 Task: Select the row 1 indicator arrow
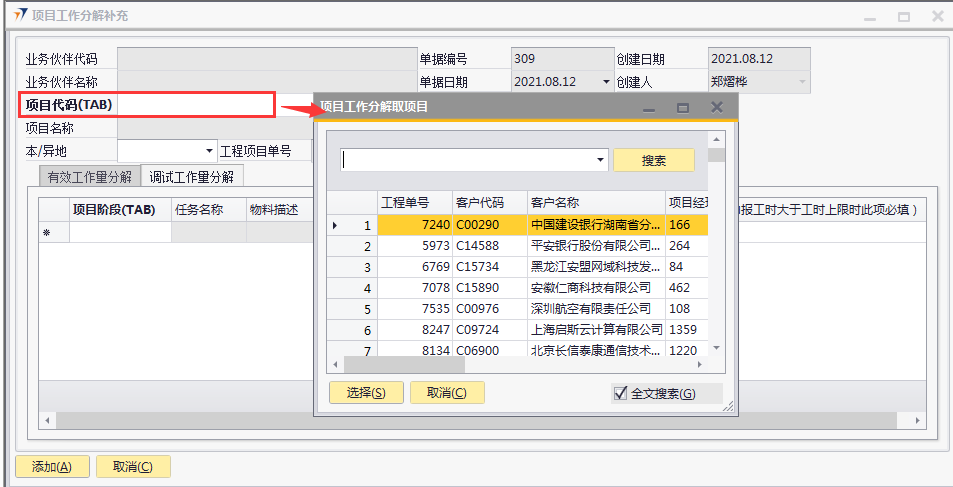pyautogui.click(x=334, y=226)
